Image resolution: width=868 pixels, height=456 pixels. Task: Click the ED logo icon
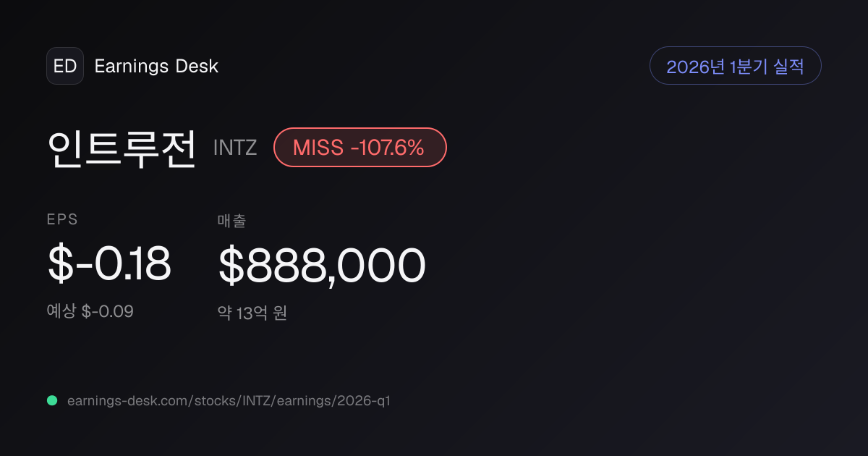coord(65,66)
